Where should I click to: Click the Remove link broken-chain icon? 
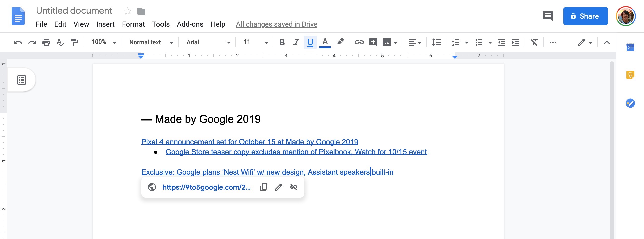click(x=294, y=187)
